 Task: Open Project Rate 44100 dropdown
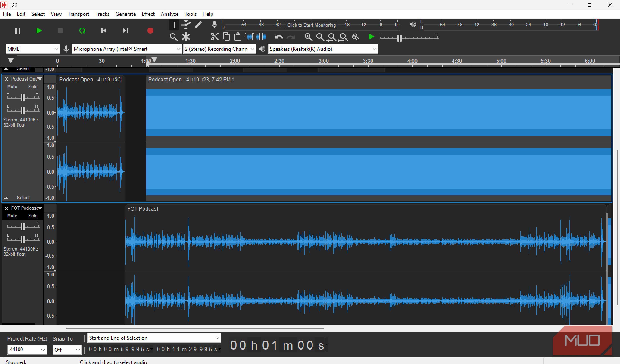(x=27, y=350)
